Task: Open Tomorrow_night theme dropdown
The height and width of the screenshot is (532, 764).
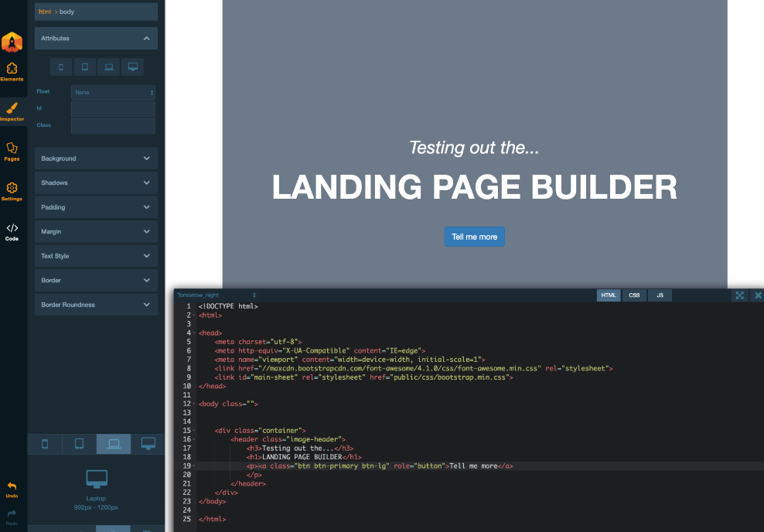Action: click(x=216, y=295)
